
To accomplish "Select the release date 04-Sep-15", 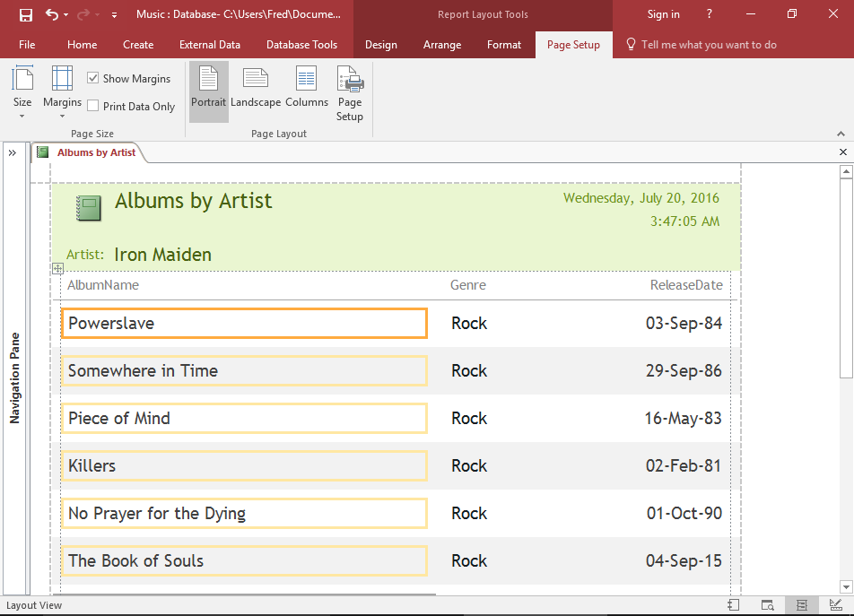I will coord(684,561).
